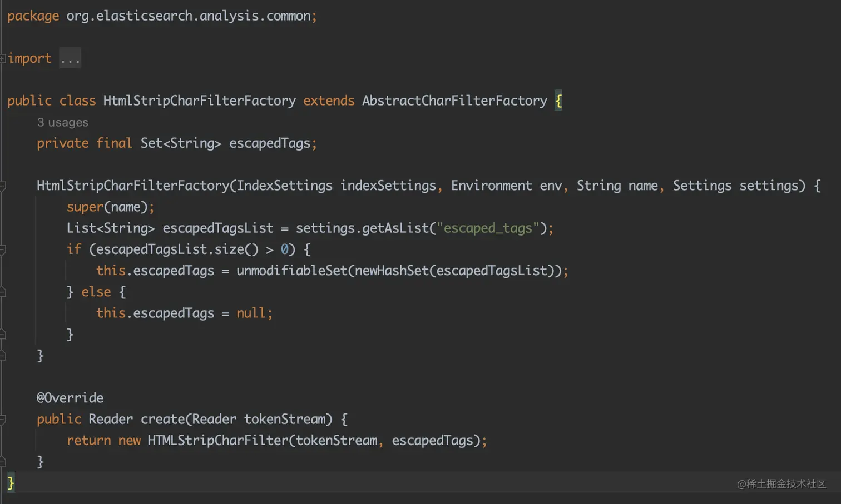Expand the folded import block plus marker
Screen dimensions: 841x504
pos(3,58)
